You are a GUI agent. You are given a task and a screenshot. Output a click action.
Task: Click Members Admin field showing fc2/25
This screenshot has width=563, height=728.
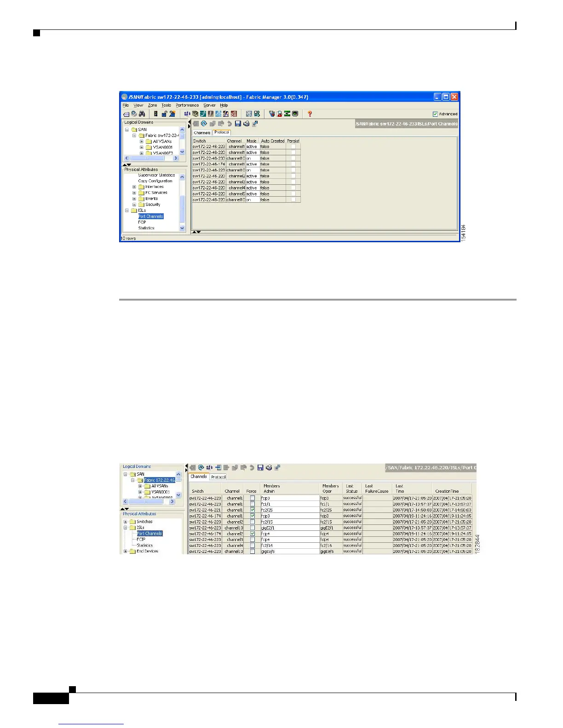pos(289,510)
